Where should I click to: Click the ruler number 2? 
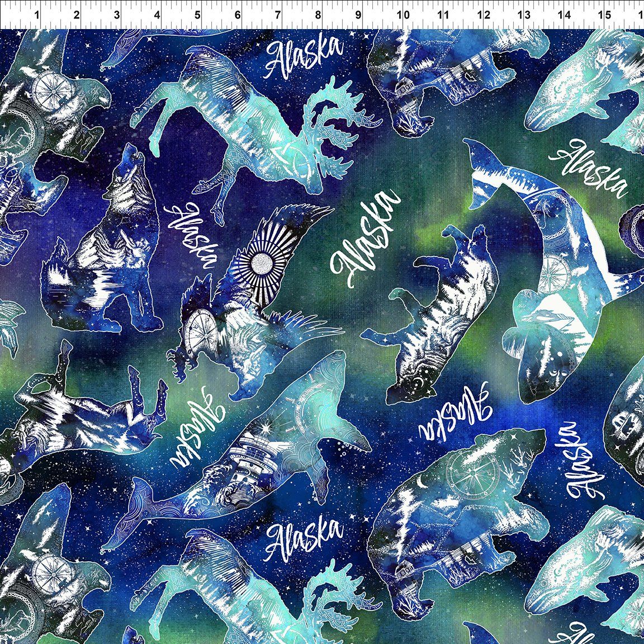[77, 15]
